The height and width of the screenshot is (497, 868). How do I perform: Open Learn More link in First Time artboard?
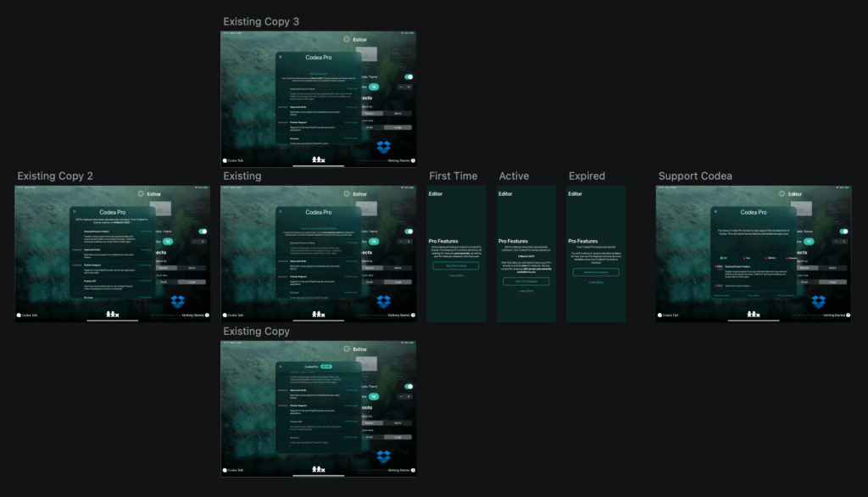pyautogui.click(x=456, y=276)
